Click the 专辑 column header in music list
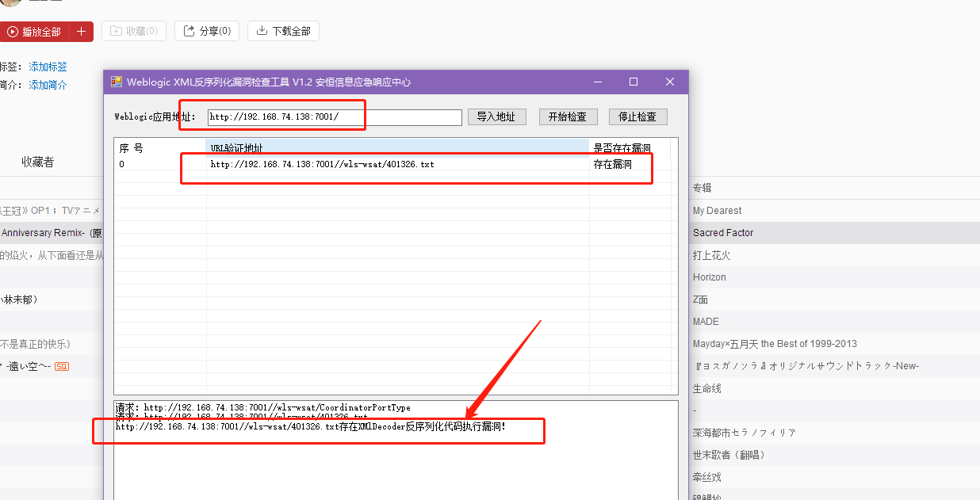Screen dimensions: 980x500 click(702, 188)
